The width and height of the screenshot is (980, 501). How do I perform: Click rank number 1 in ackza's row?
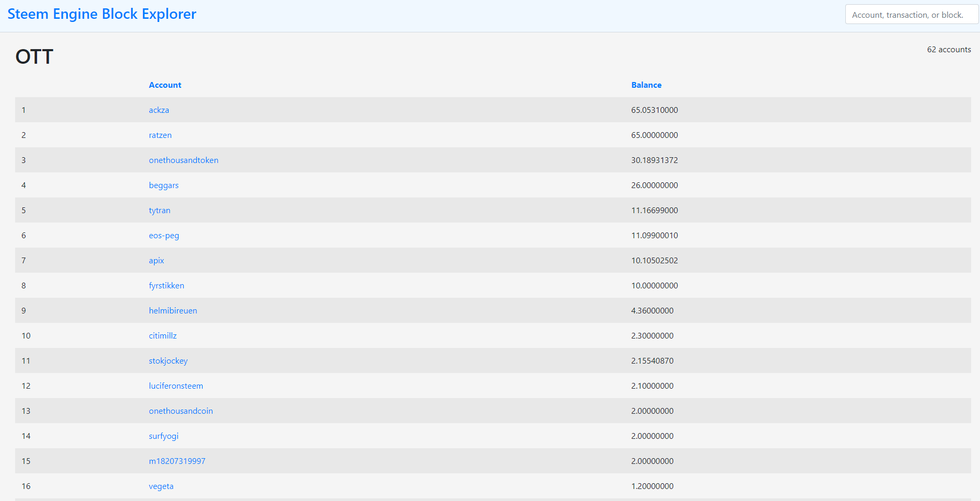coord(23,110)
